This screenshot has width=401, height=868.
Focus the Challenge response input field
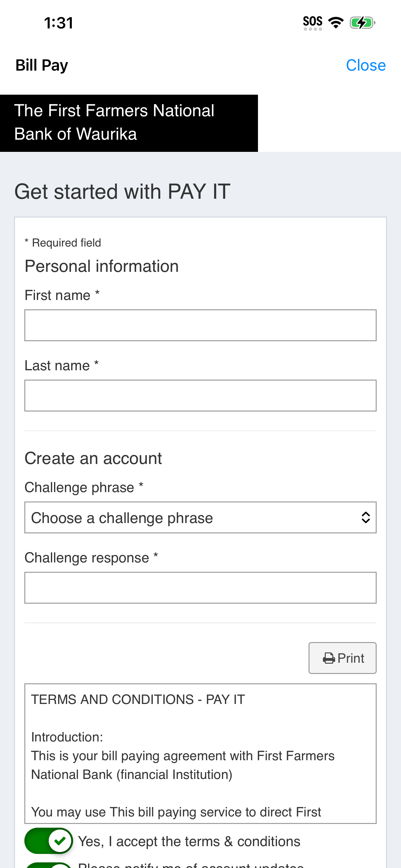200,588
